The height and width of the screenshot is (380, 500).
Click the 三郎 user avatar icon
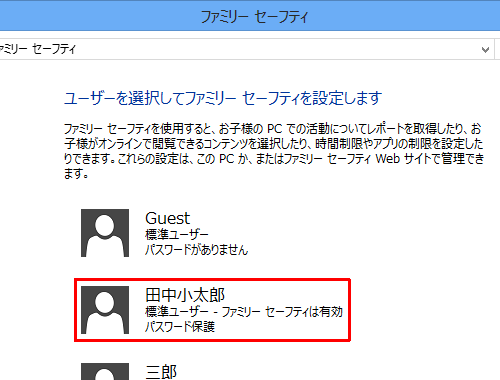pos(105,371)
